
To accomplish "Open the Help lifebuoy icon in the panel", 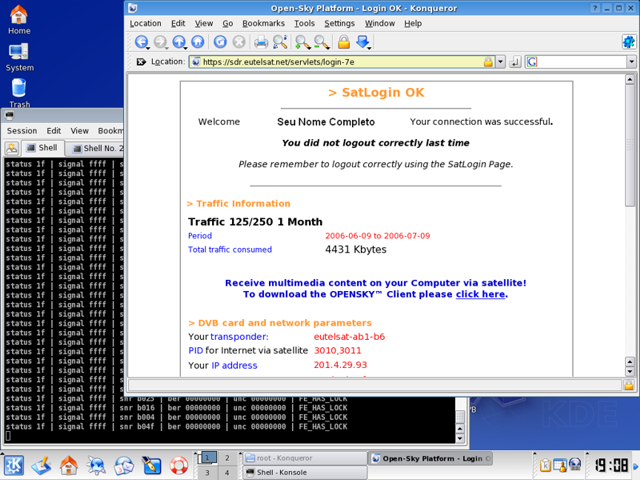I will (178, 465).
